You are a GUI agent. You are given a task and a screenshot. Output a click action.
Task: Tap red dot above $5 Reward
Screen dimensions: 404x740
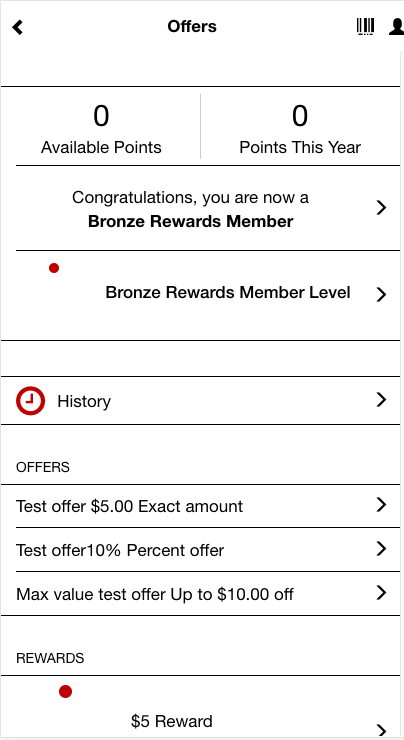point(66,692)
